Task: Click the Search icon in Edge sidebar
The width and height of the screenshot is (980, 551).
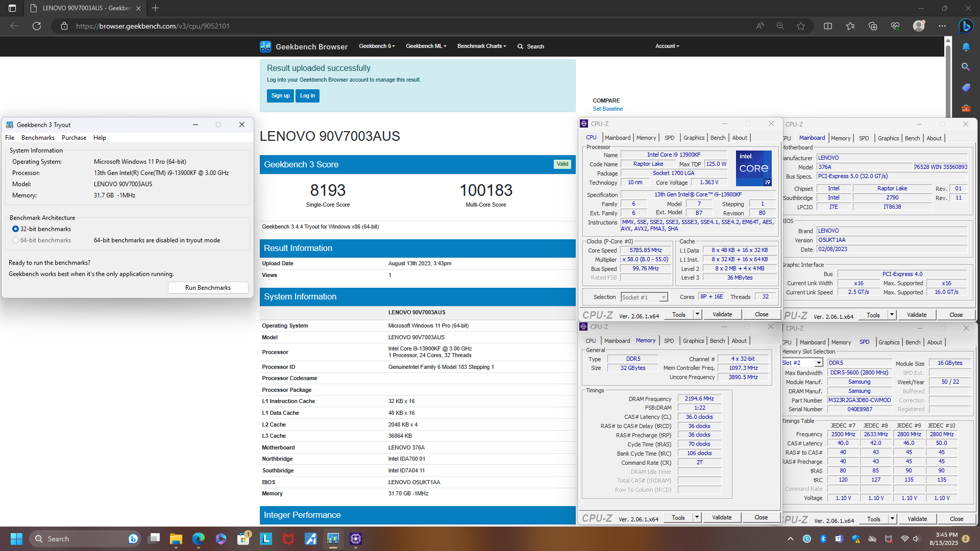Action: [x=966, y=67]
